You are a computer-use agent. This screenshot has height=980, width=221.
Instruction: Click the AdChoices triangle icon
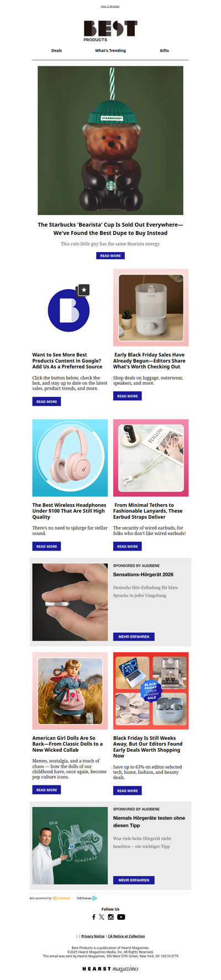94,898
